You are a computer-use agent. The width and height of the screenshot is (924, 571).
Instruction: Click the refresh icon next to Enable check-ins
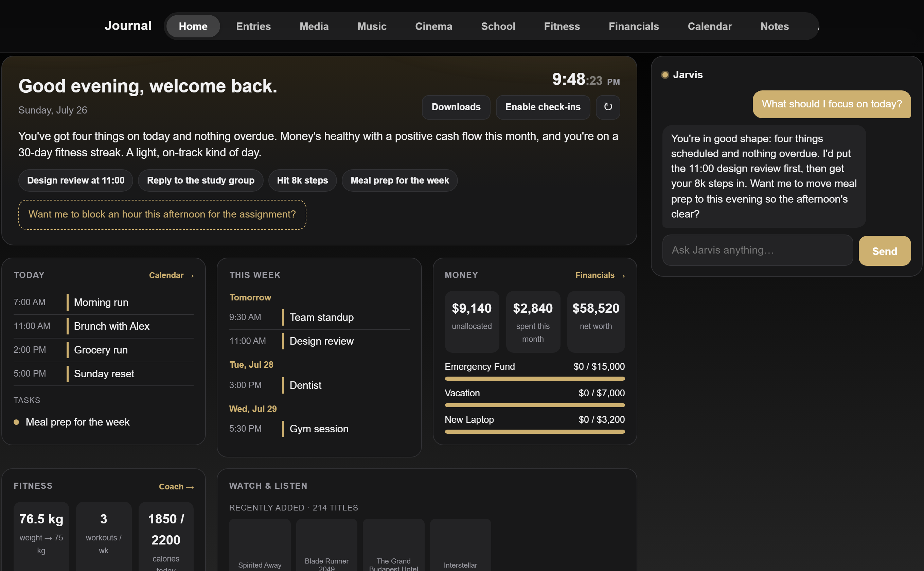[608, 107]
